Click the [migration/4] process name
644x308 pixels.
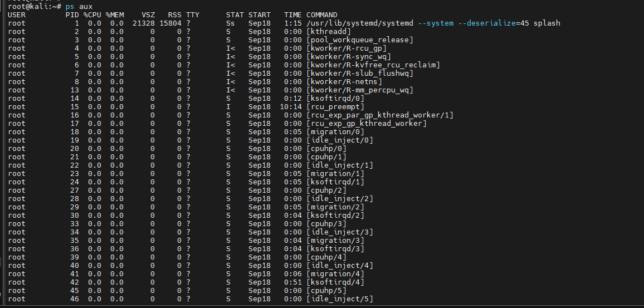point(335,273)
